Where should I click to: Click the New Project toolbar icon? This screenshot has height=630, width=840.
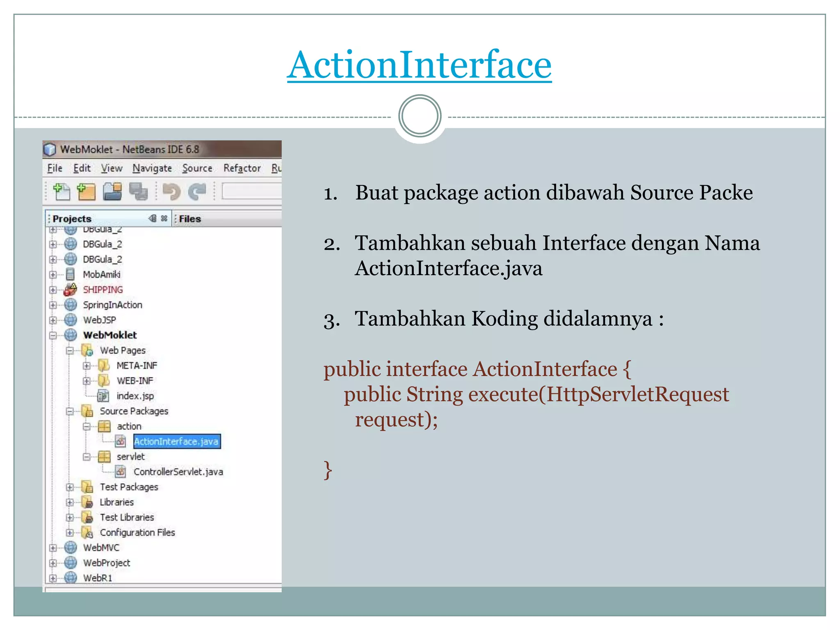[86, 192]
